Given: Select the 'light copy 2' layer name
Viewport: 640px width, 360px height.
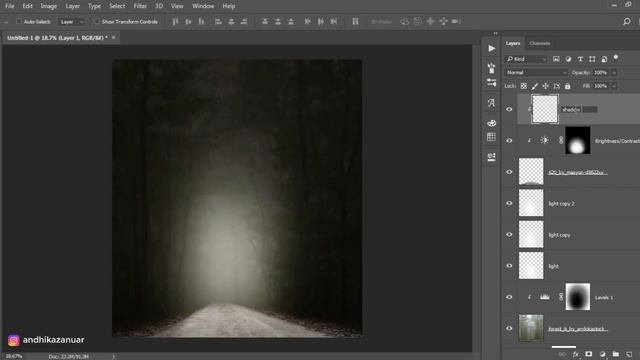Looking at the screenshot, I should [561, 204].
